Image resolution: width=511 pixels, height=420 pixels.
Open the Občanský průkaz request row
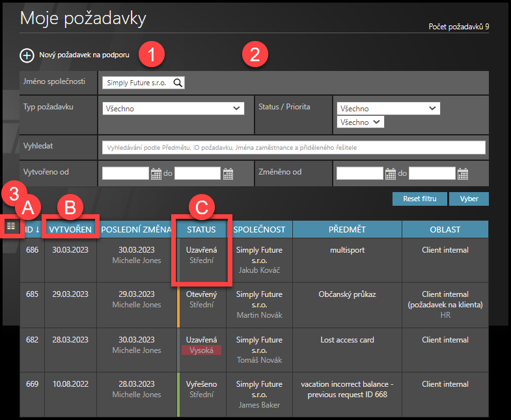346,294
